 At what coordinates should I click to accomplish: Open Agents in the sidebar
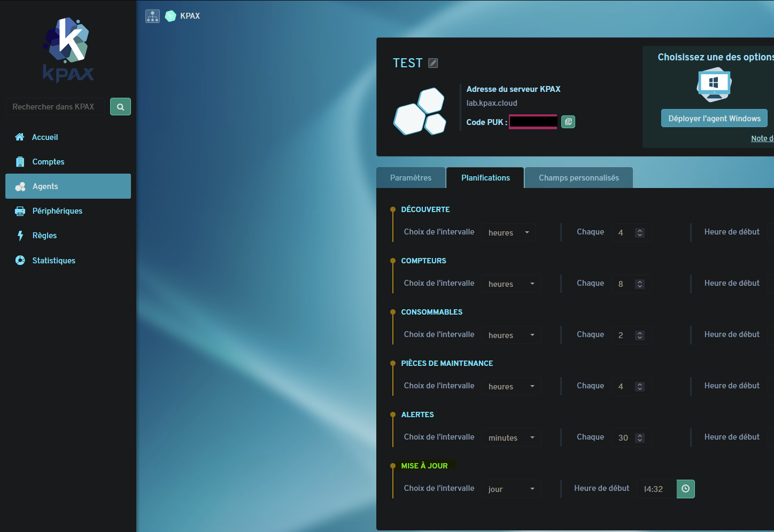tap(68, 186)
